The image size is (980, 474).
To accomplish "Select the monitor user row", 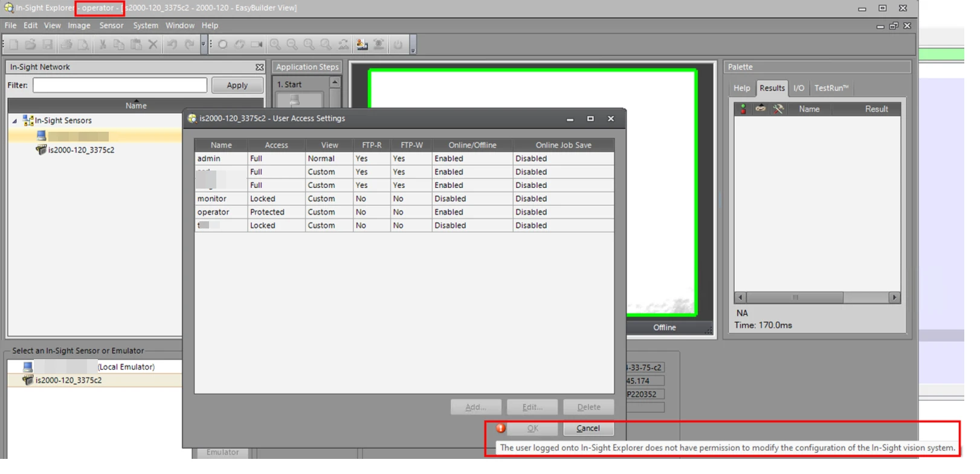I will [x=404, y=199].
